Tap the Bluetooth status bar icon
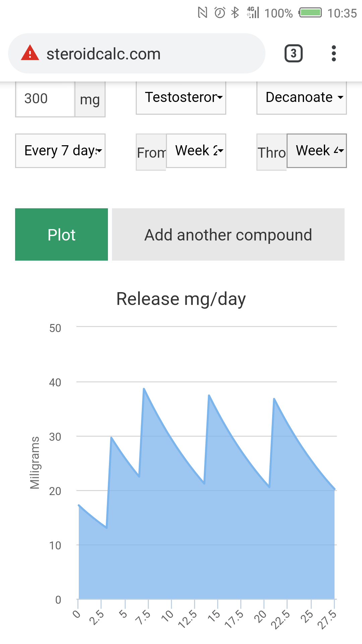 [x=235, y=13]
